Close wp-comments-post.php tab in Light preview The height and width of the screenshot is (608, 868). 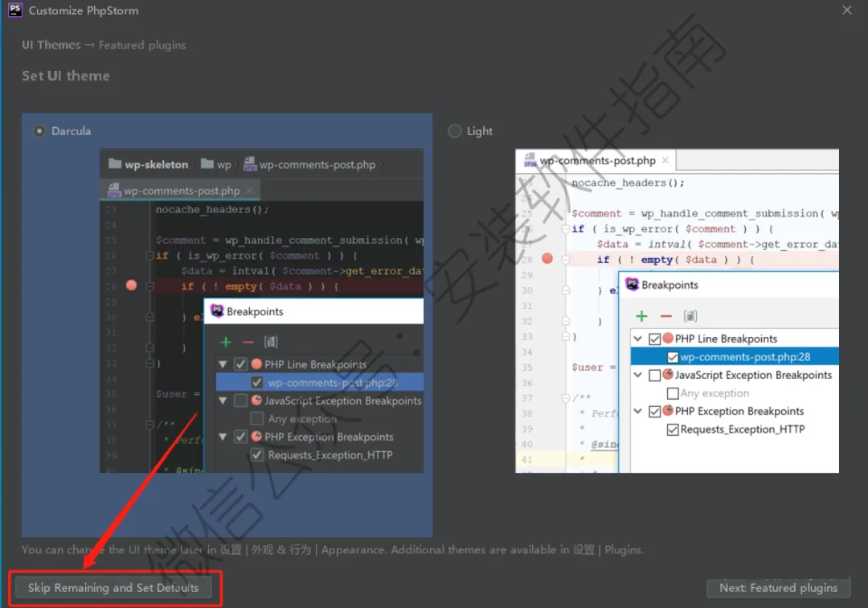click(x=665, y=160)
